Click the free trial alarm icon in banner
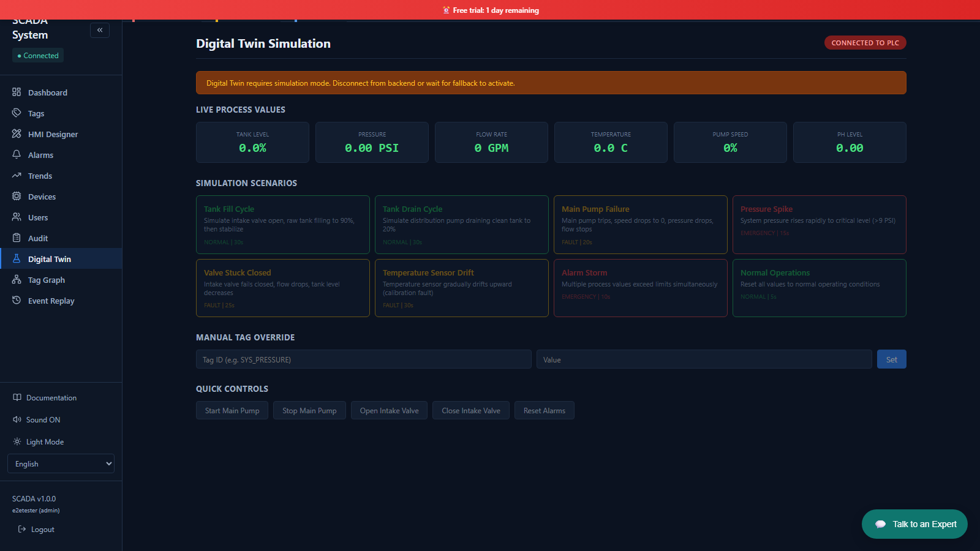 pyautogui.click(x=447, y=10)
